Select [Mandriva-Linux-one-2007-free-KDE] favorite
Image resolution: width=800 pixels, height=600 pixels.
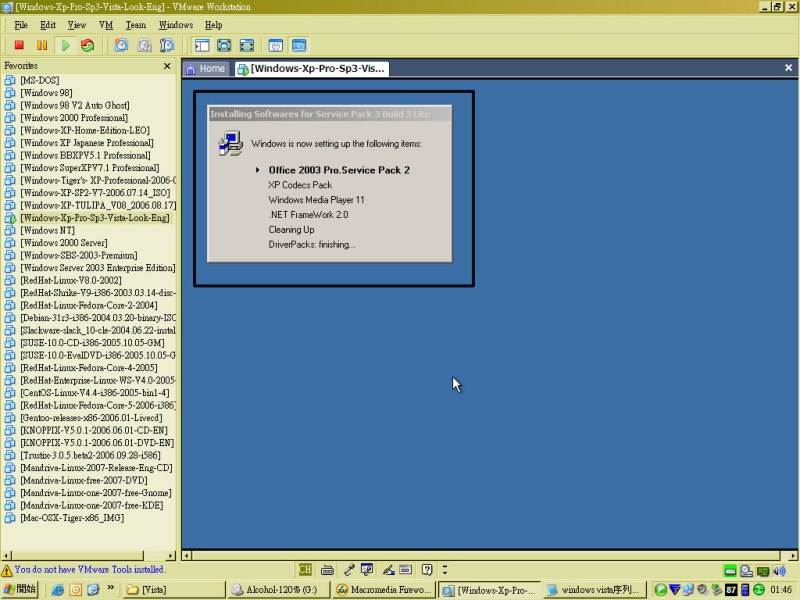[92, 505]
